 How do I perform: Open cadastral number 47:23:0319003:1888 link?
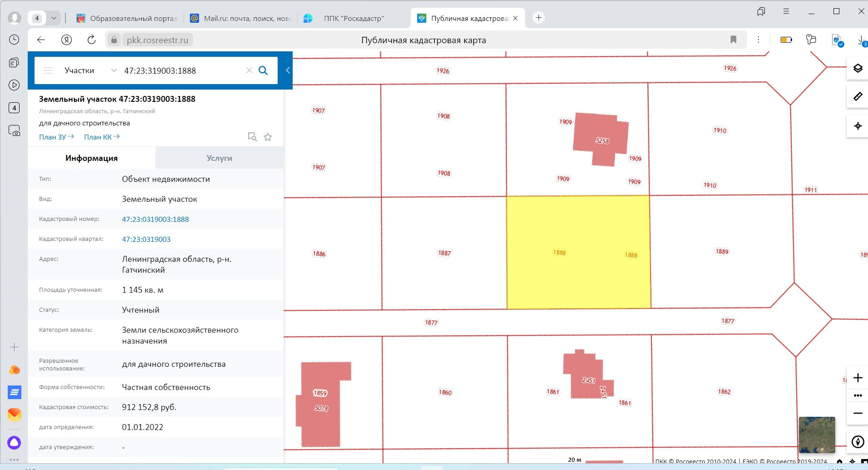pyautogui.click(x=155, y=219)
